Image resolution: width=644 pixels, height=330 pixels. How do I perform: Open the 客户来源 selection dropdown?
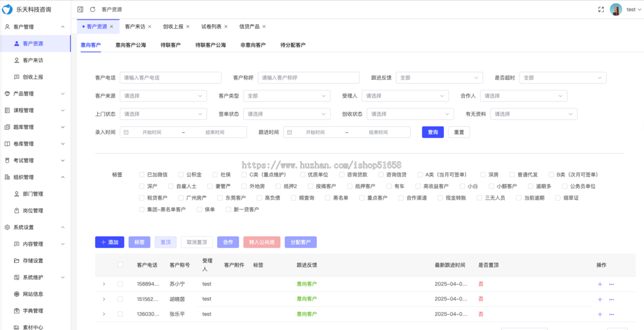164,96
